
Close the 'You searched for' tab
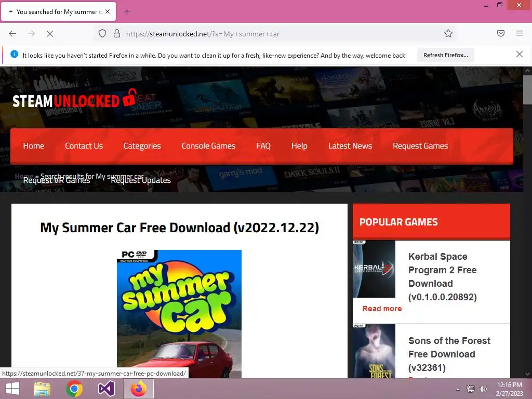pos(108,11)
